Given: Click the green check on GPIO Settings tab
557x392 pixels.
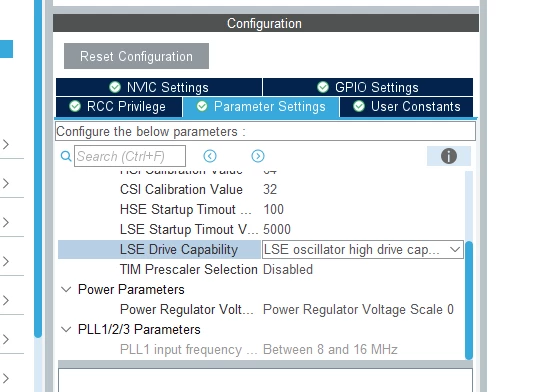Looking at the screenshot, I should pos(323,87).
